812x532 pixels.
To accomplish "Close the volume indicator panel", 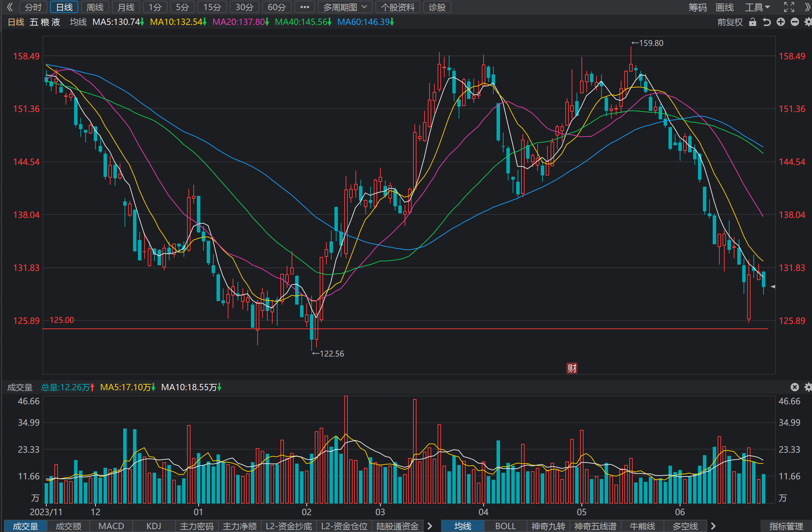I will (x=795, y=387).
